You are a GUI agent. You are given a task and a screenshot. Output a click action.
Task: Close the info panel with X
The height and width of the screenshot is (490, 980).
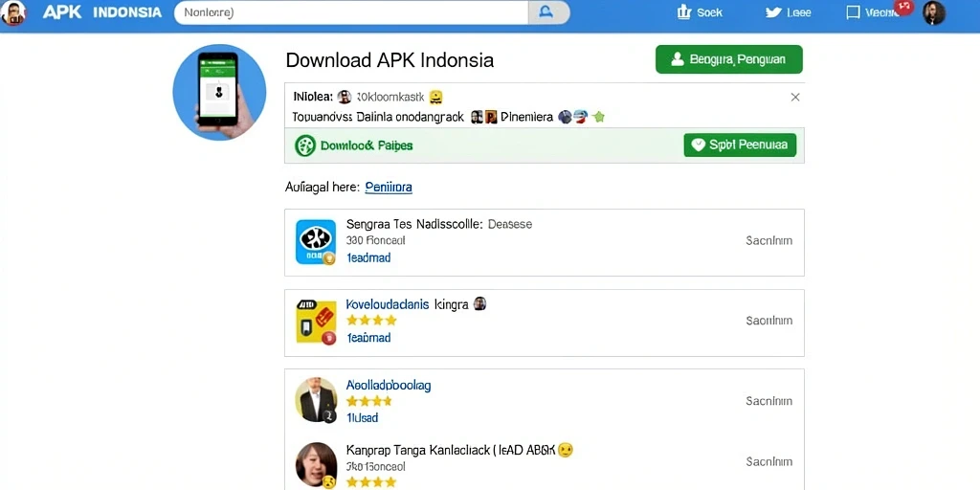tap(795, 97)
